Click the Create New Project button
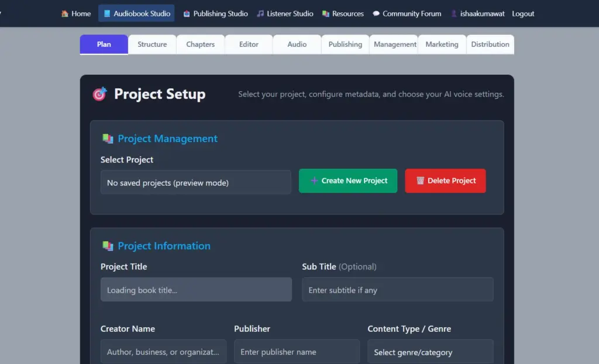This screenshot has height=364, width=599. (348, 181)
